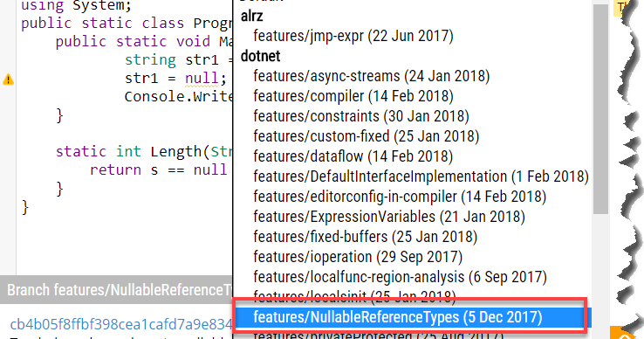This screenshot has height=339, width=644.
Task: Choose features/constraints (30 Jan 2018)
Action: [361, 116]
